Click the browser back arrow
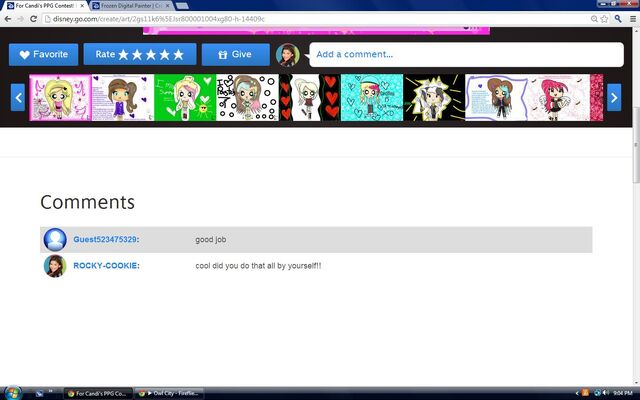 tap(7, 19)
